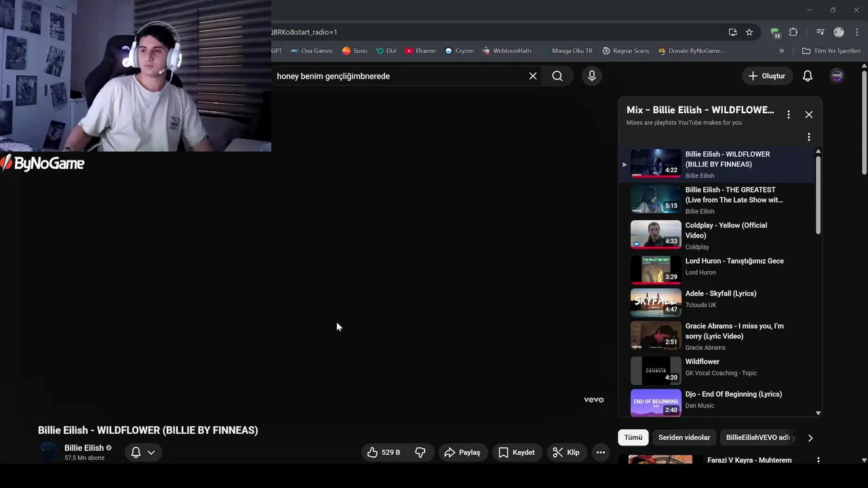Select Wildflower by GK Vocal Coaching
This screenshot has width=868, height=488.
point(717,370)
